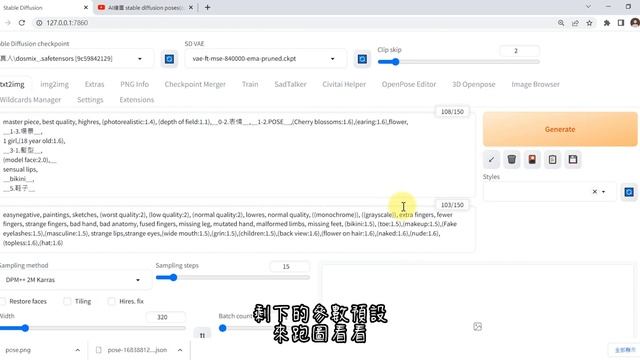Open the Checkpoint Merger tab
This screenshot has height=360, width=640.
point(195,84)
